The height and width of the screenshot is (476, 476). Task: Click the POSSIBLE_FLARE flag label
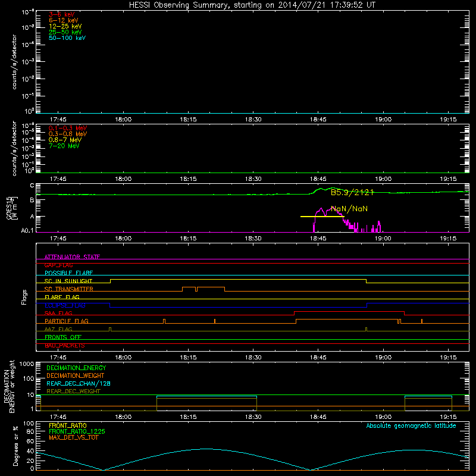[68, 273]
